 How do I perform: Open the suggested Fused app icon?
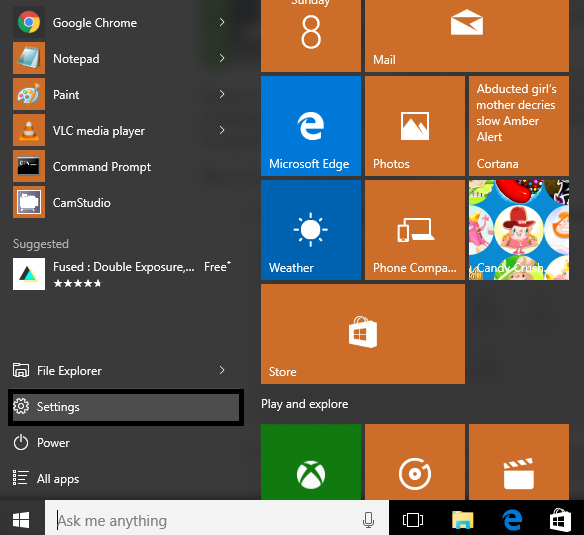pos(29,274)
